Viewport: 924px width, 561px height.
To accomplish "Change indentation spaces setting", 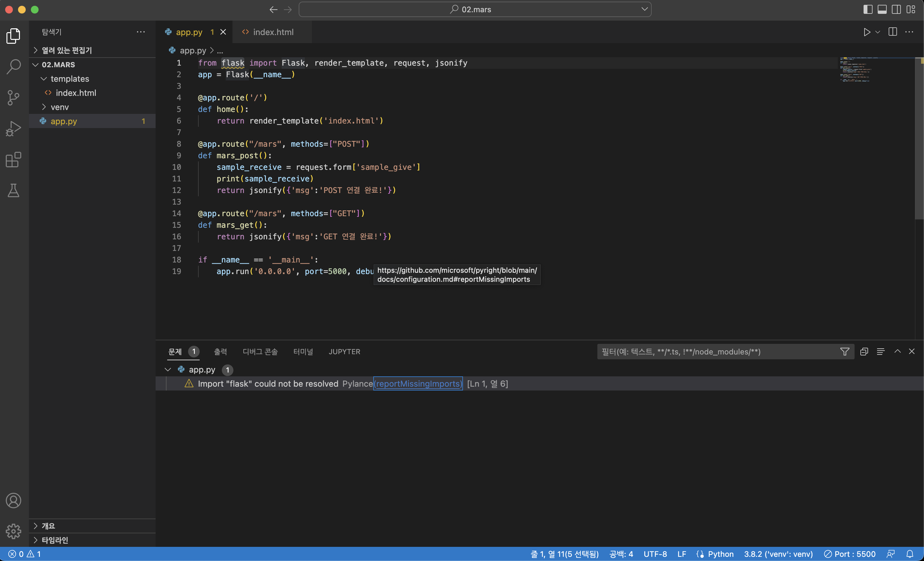I will point(621,554).
